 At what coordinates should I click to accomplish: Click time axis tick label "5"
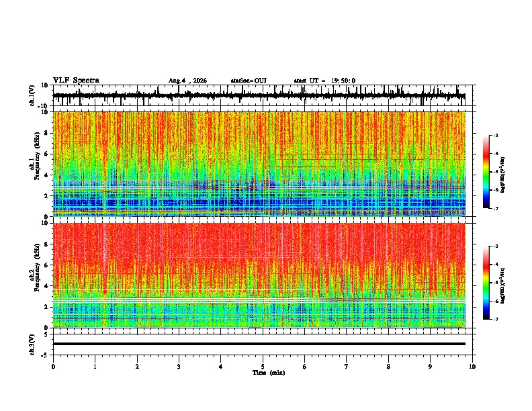(x=263, y=367)
